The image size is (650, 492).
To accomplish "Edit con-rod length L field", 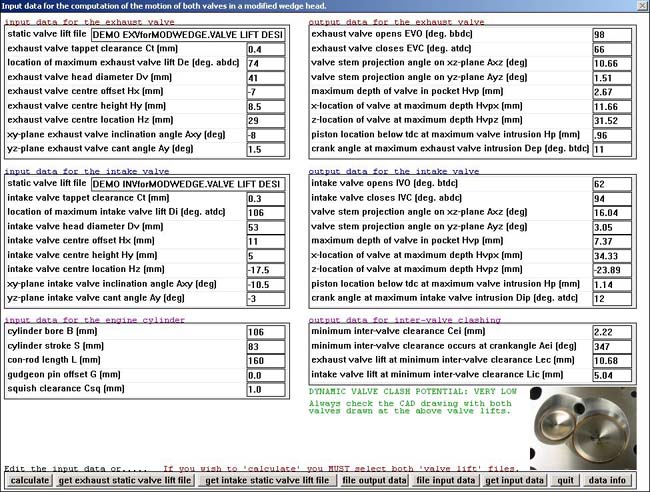I will [x=266, y=361].
